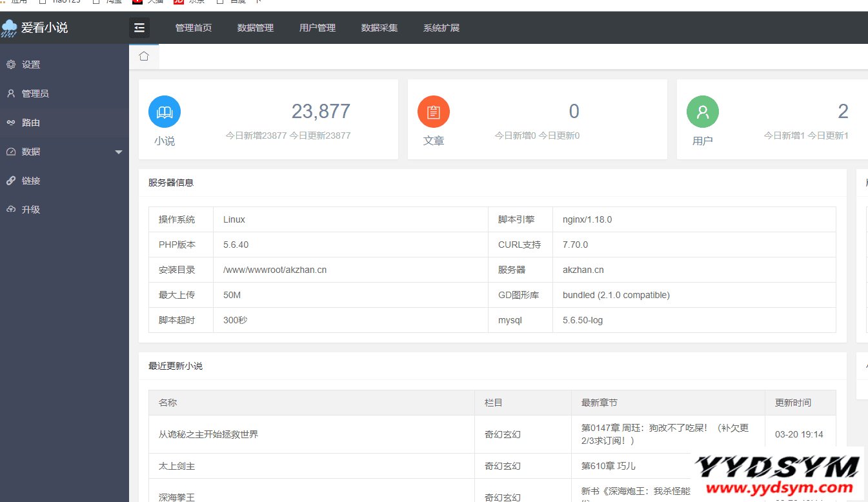Open 设置 in the sidebar

coord(65,65)
